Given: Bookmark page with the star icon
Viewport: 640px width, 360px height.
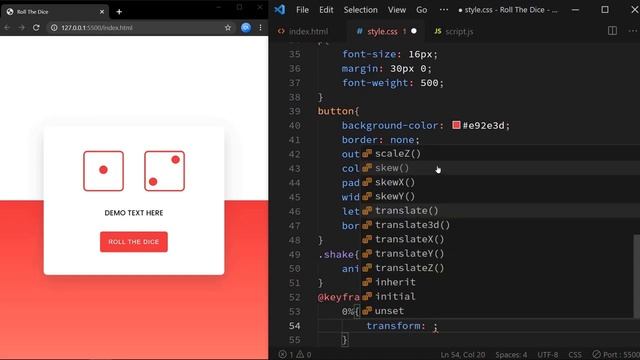Looking at the screenshot, I should tap(228, 28).
